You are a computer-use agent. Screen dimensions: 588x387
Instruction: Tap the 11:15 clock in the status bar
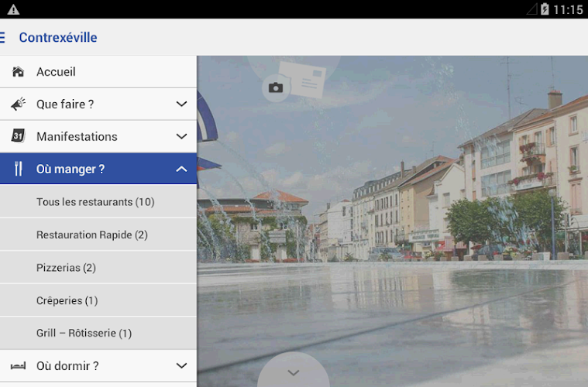point(568,9)
